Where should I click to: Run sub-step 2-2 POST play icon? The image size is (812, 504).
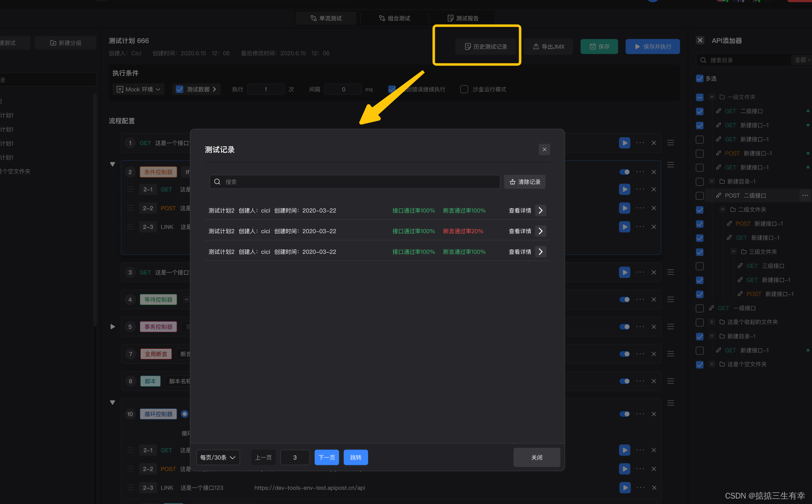pos(625,208)
